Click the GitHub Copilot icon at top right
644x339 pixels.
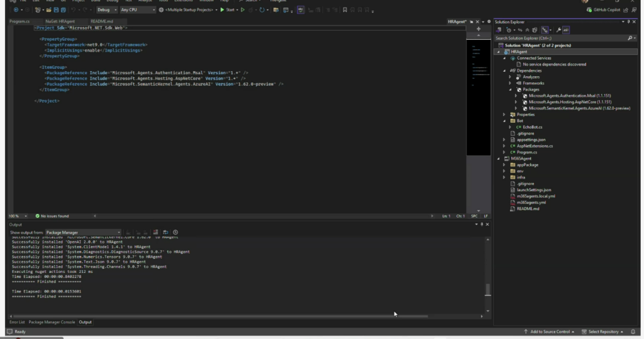589,10
